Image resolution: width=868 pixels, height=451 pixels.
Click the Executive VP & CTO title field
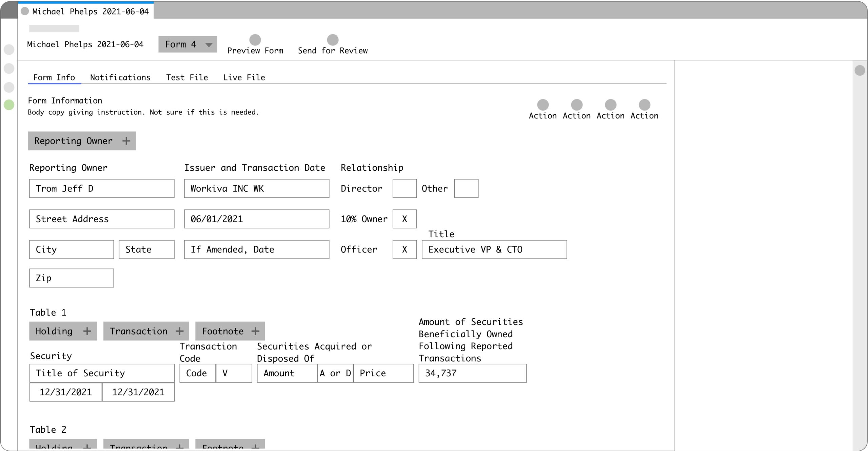(494, 249)
